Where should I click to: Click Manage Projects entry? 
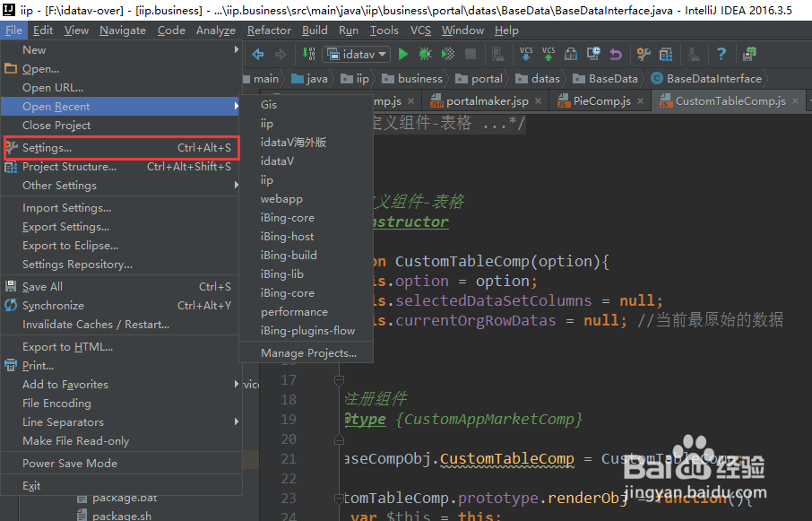pos(308,352)
